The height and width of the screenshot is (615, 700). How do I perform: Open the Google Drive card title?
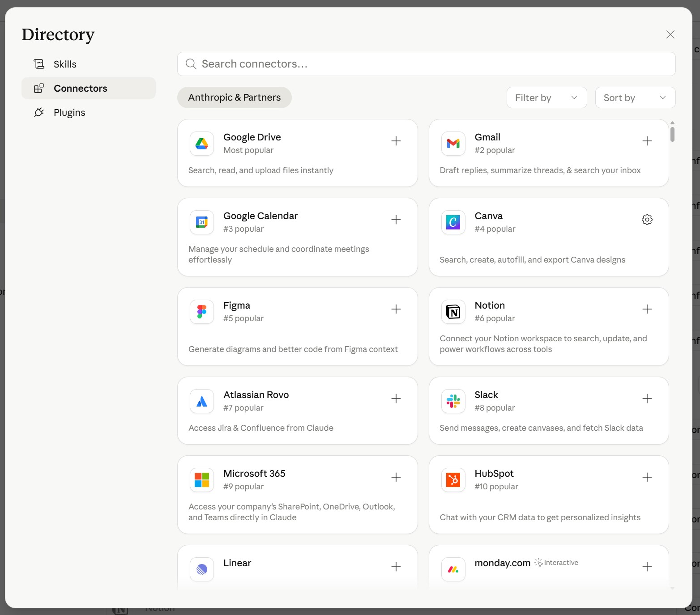252,137
